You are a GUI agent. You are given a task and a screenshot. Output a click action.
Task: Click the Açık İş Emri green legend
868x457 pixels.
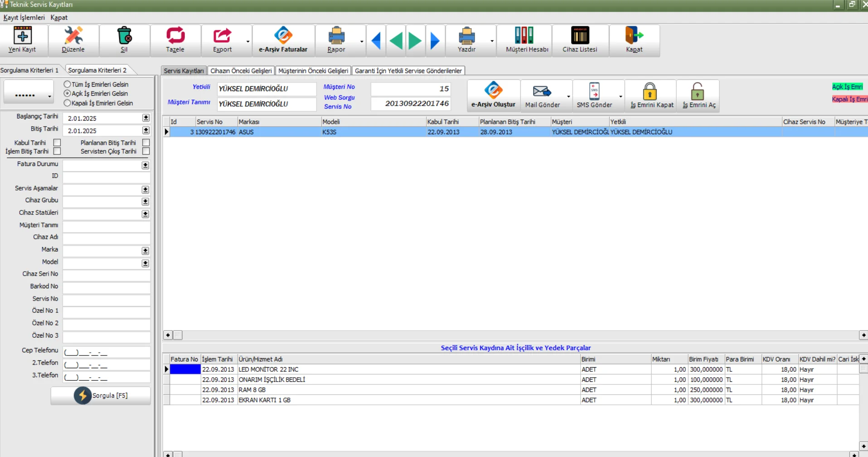(x=847, y=87)
